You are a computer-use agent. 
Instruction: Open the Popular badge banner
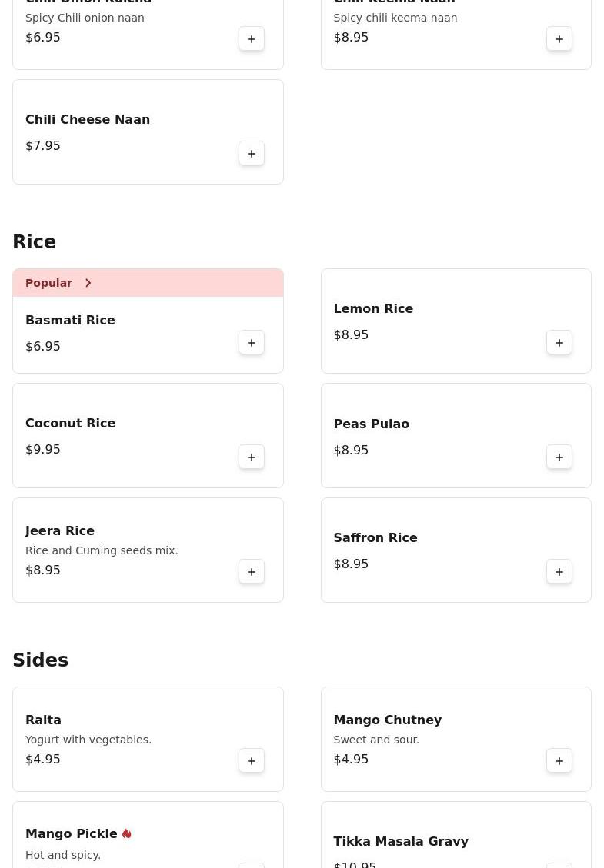click(48, 283)
